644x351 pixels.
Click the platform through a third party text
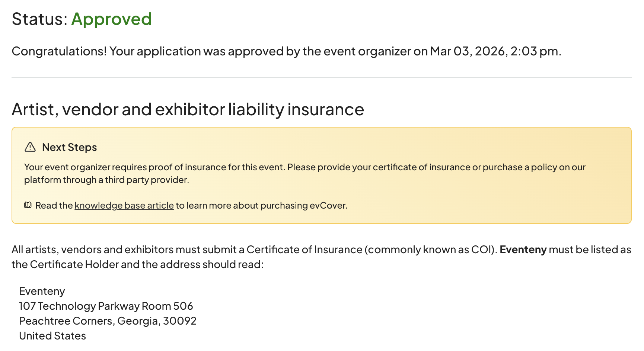pos(106,180)
